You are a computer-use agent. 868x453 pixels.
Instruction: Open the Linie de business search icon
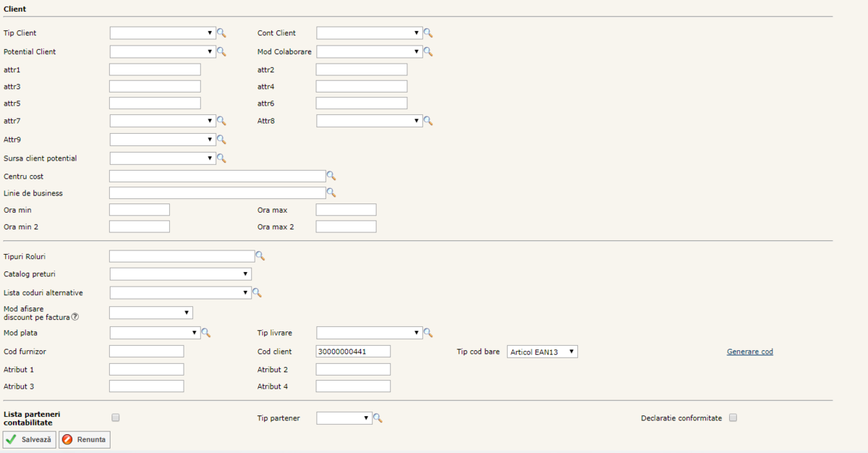click(x=331, y=193)
